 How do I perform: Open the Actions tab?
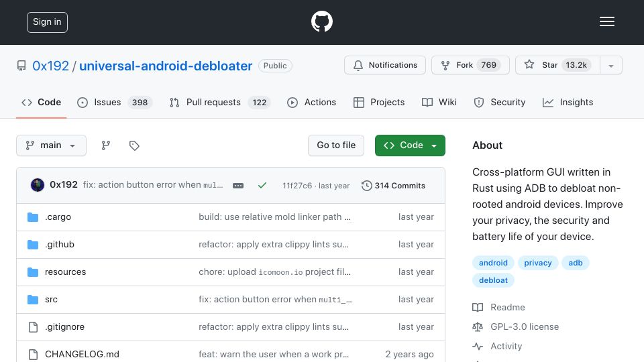311,102
